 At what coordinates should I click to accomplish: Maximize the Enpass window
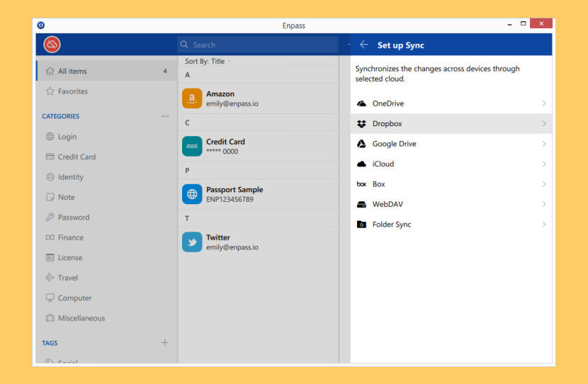tap(523, 23)
